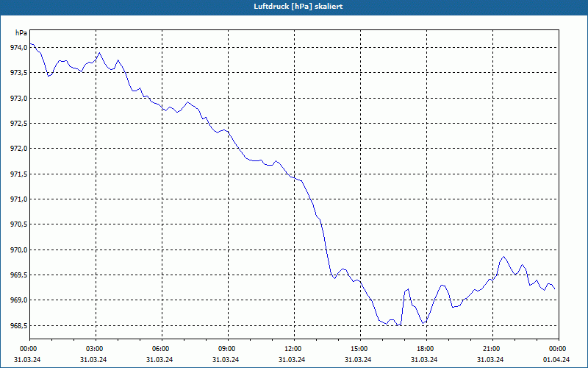Select the "21:00" time label

click(492, 349)
